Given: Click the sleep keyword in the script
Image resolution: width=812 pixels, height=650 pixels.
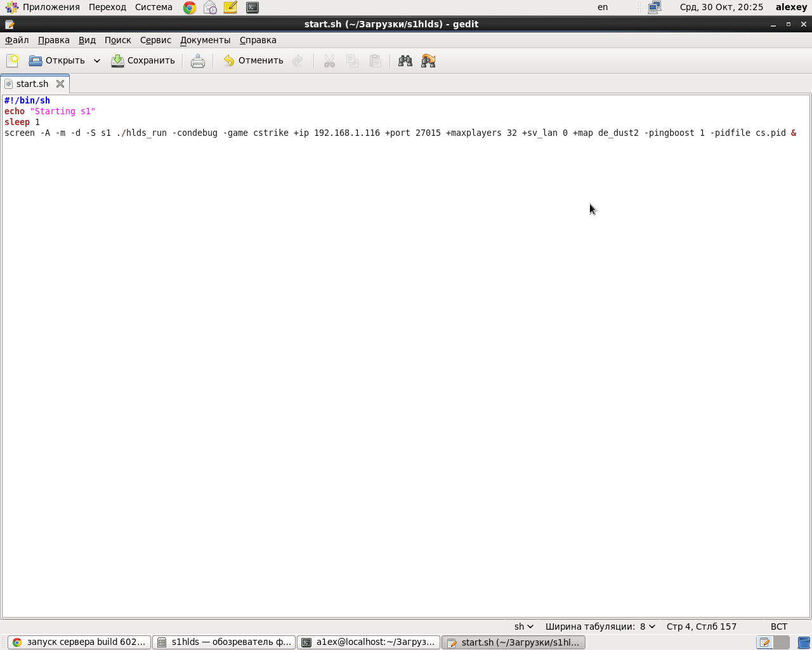Looking at the screenshot, I should [17, 122].
